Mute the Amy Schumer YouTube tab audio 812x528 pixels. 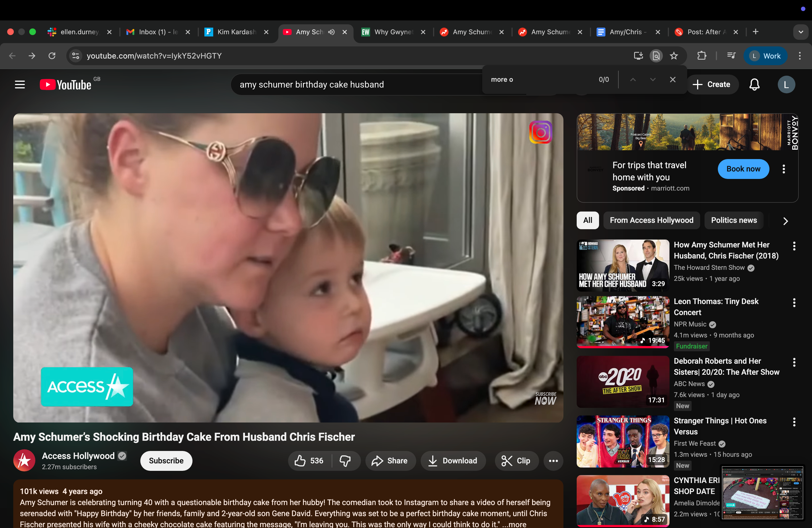[x=331, y=32]
